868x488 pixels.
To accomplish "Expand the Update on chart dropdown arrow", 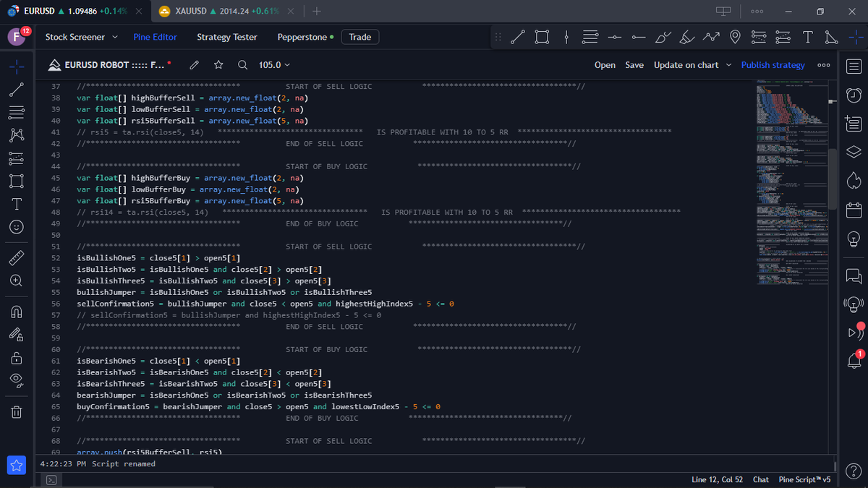I will pos(728,65).
